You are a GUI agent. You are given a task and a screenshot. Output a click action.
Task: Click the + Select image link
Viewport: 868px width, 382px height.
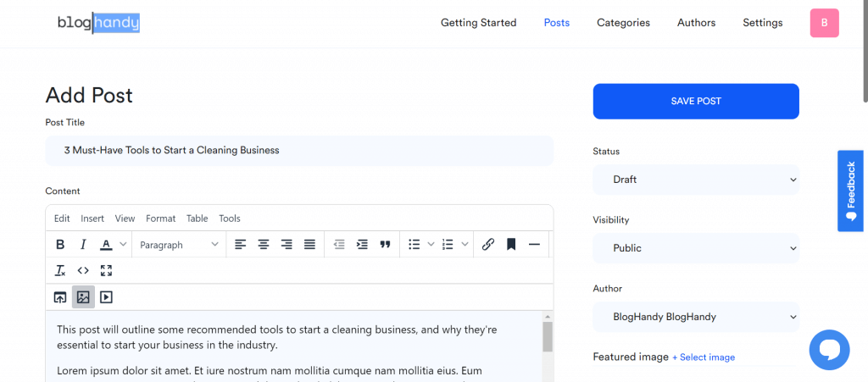point(704,357)
